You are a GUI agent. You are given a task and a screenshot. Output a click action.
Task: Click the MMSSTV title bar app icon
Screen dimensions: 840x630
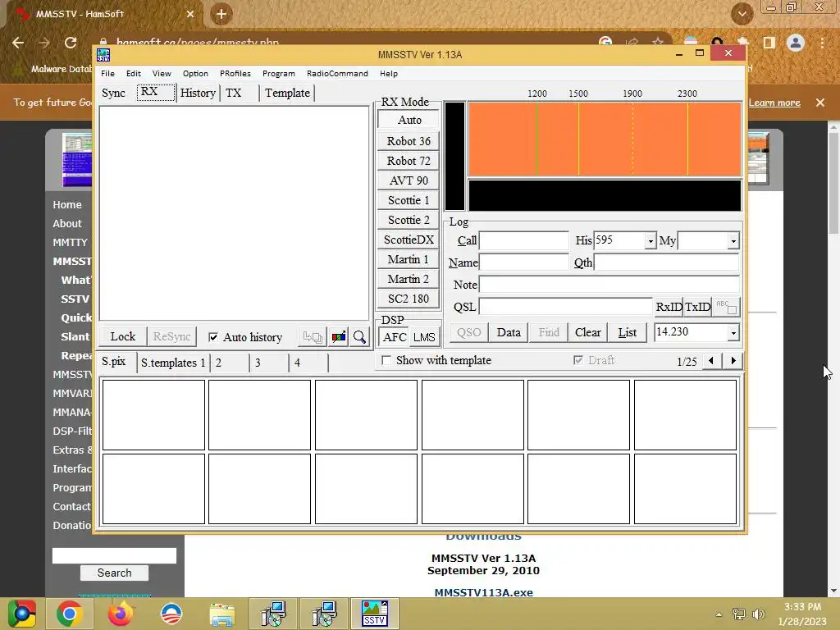pyautogui.click(x=103, y=55)
